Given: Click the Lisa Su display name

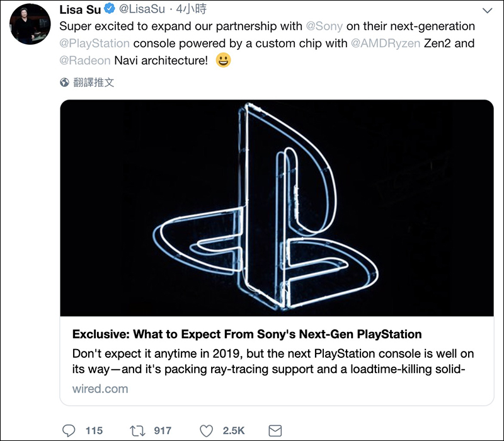Looking at the screenshot, I should 80,9.
